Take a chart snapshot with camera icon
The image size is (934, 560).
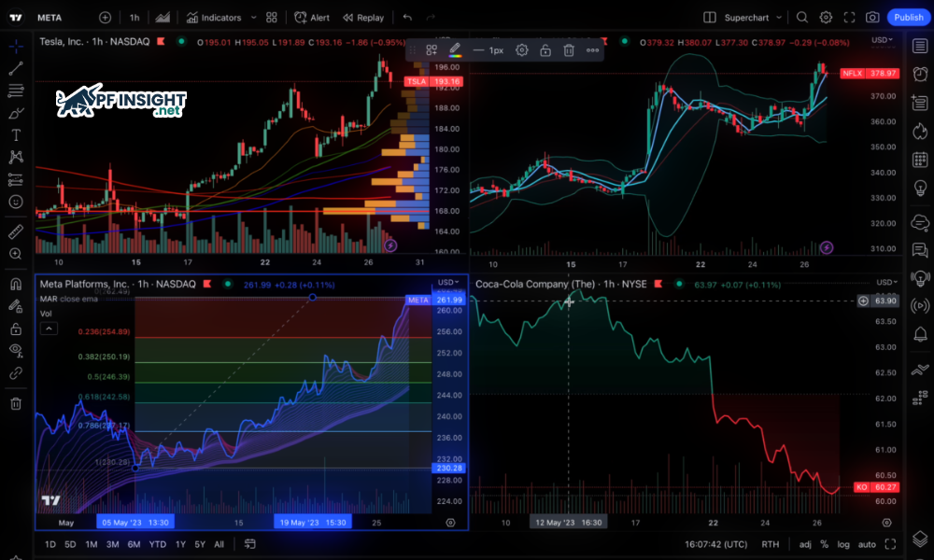pyautogui.click(x=871, y=17)
